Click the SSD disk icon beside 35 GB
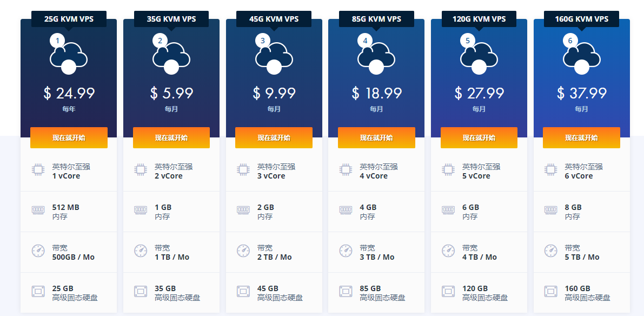The image size is (644, 316). 141,292
